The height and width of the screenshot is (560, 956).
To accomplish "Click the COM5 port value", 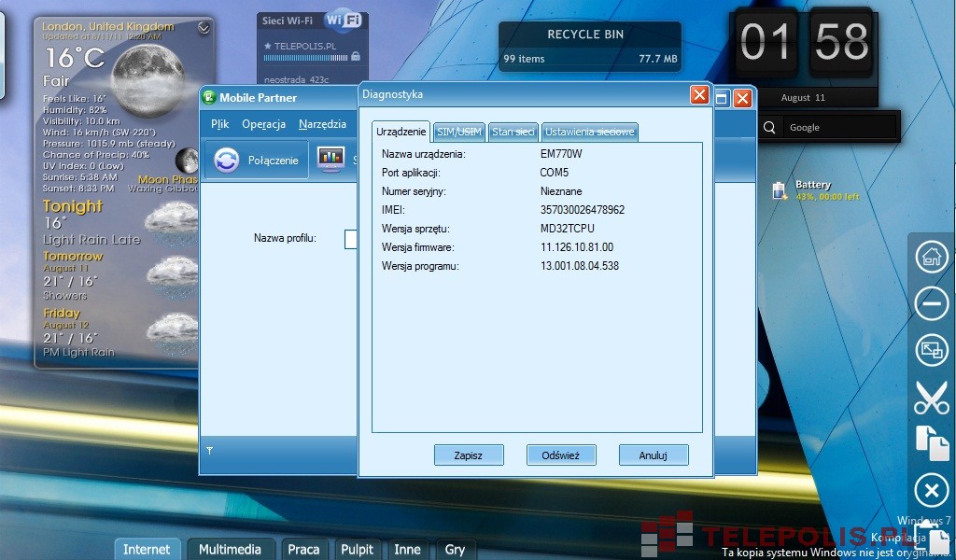I will (x=555, y=173).
